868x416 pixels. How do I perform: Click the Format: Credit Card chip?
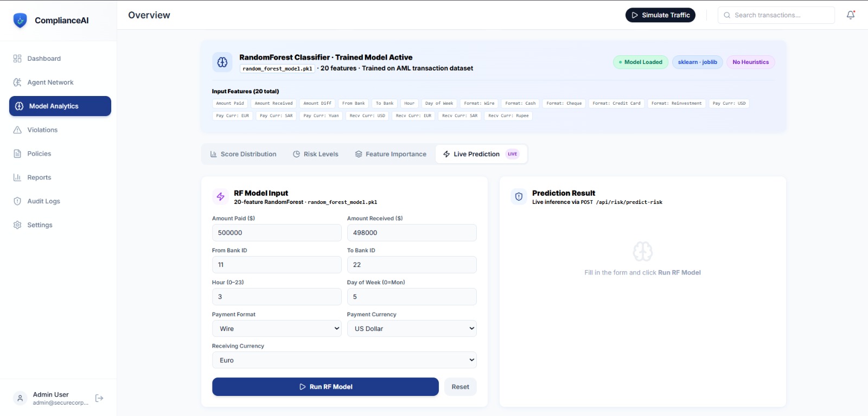coord(616,103)
